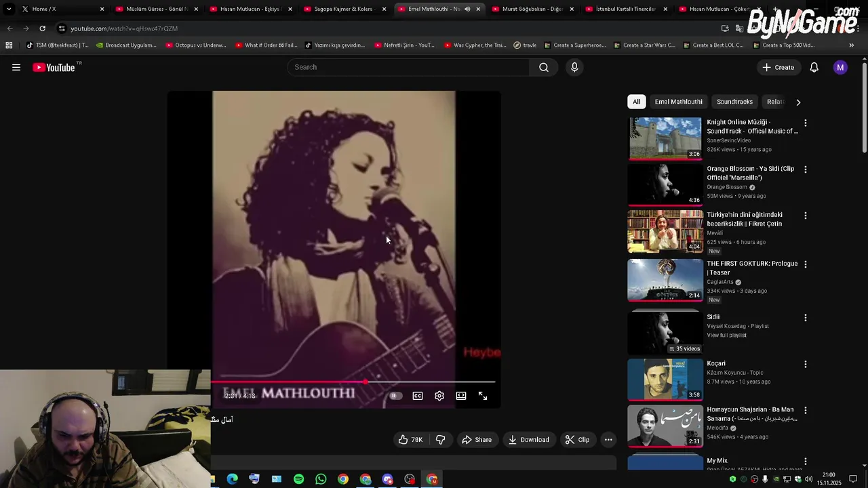This screenshot has height=488, width=868.
Task: Switch to the Sagopa Kajmer & Kolera tab
Action: click(344, 9)
